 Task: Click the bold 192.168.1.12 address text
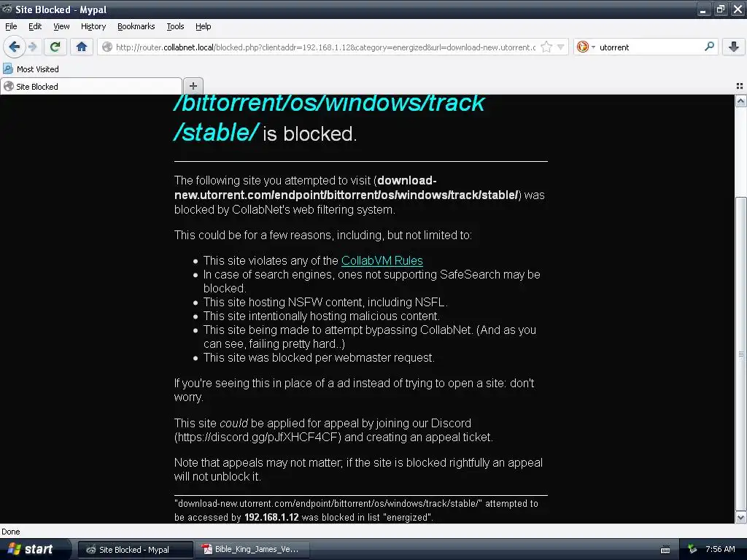[271, 517]
